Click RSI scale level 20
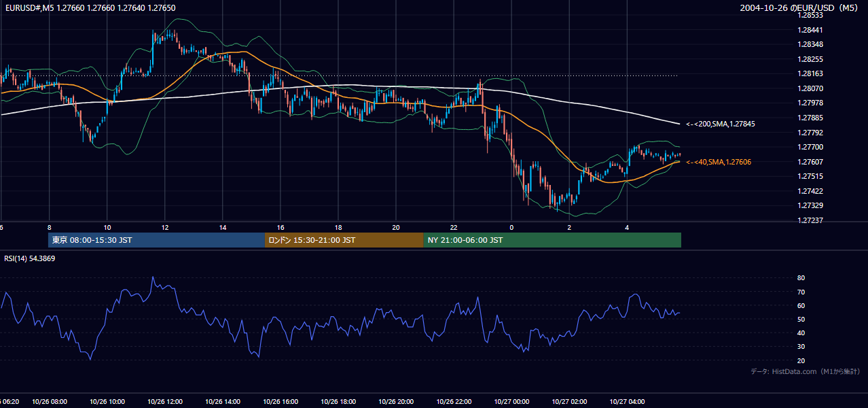Viewport: 868px width, 408px height. 801,360
